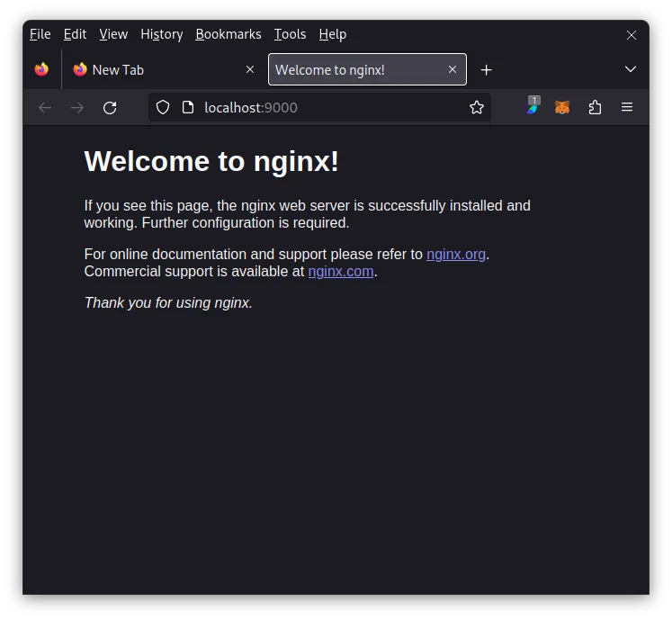Image resolution: width=672 pixels, height=620 pixels.
Task: Click the 'Further configuration is required' text
Action: 246,223
